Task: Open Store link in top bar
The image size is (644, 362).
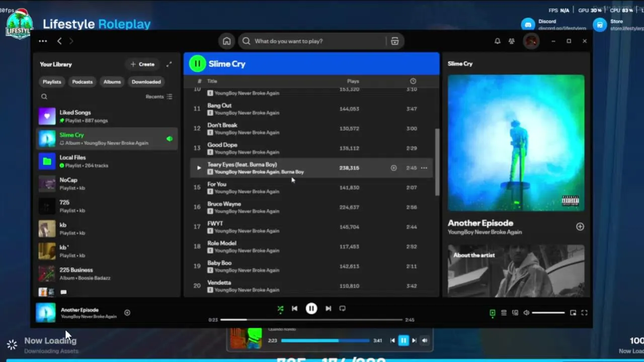Action: click(x=618, y=24)
